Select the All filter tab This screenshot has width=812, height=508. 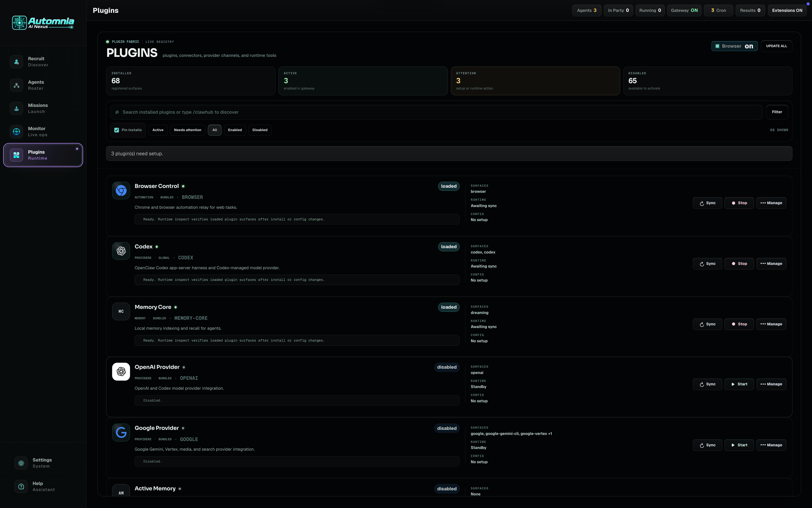point(215,130)
